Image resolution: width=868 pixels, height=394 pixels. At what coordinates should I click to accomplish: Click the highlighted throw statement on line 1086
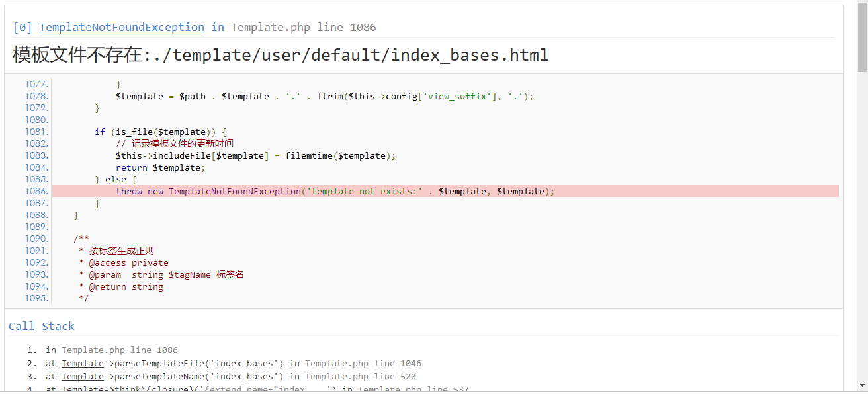[335, 191]
